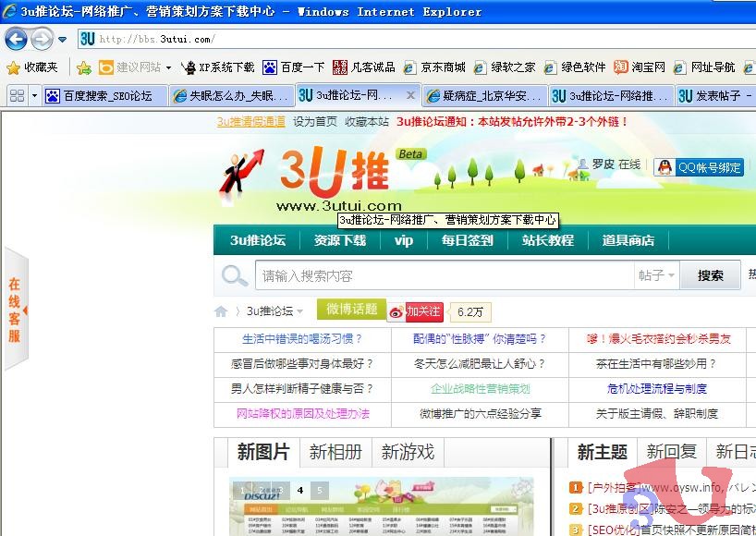Open Quick Tabs view left of the tabs
756x536 pixels.
(17, 94)
